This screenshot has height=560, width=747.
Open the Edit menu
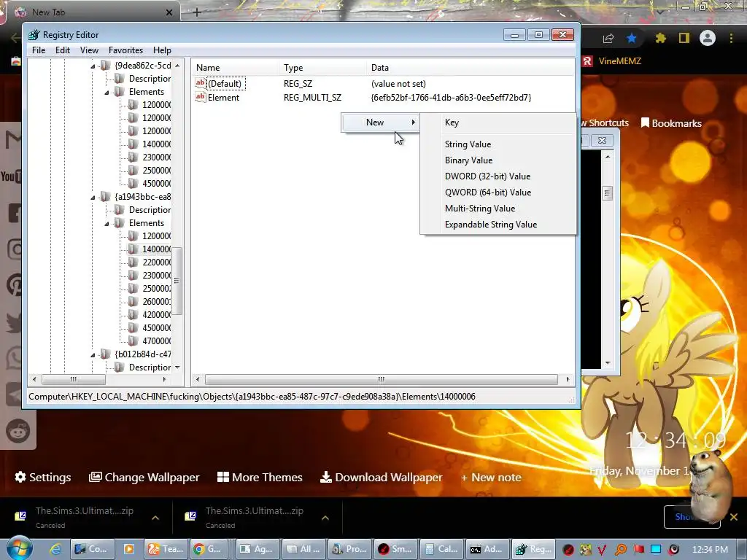click(63, 50)
